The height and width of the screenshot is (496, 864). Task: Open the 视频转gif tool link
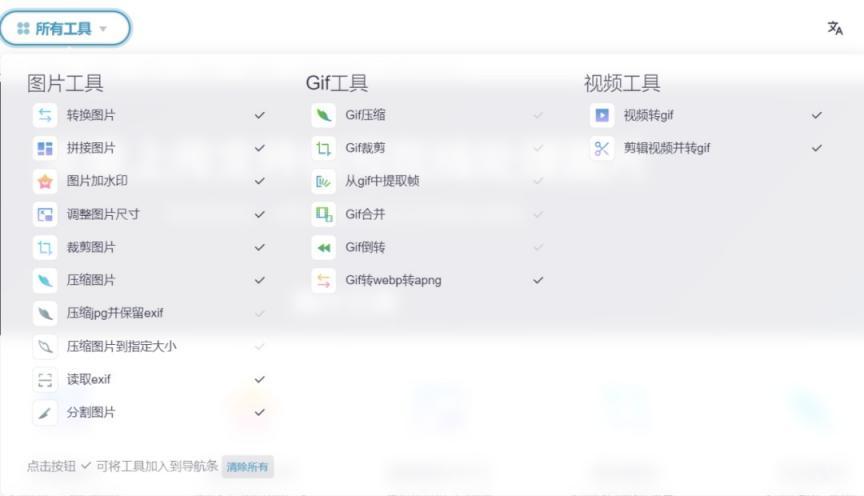[649, 115]
